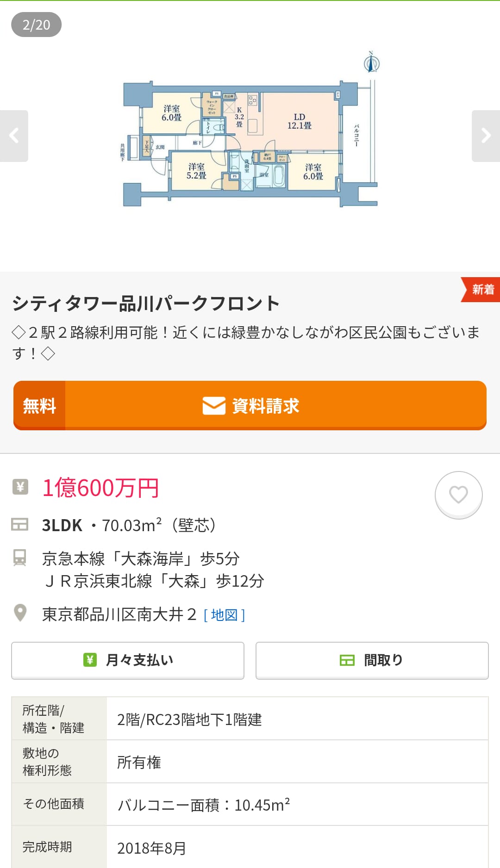Tap the 2/20 photo counter
The height and width of the screenshot is (868, 500).
[x=36, y=25]
